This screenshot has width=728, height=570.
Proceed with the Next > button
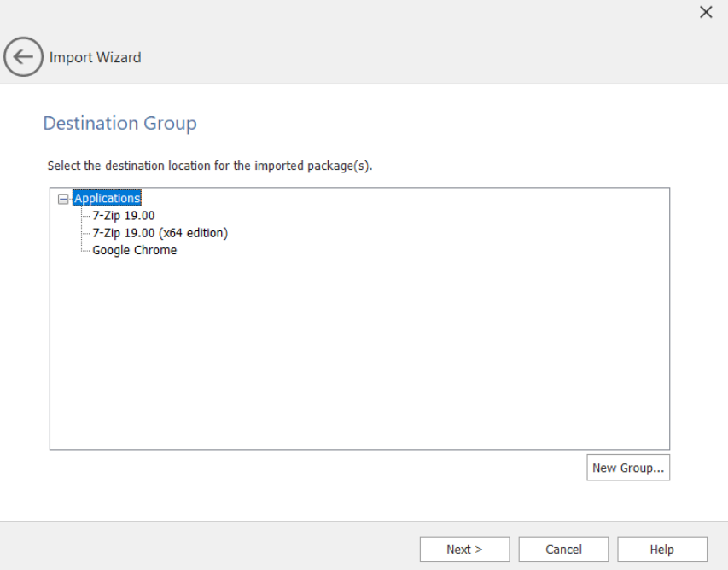coord(464,550)
